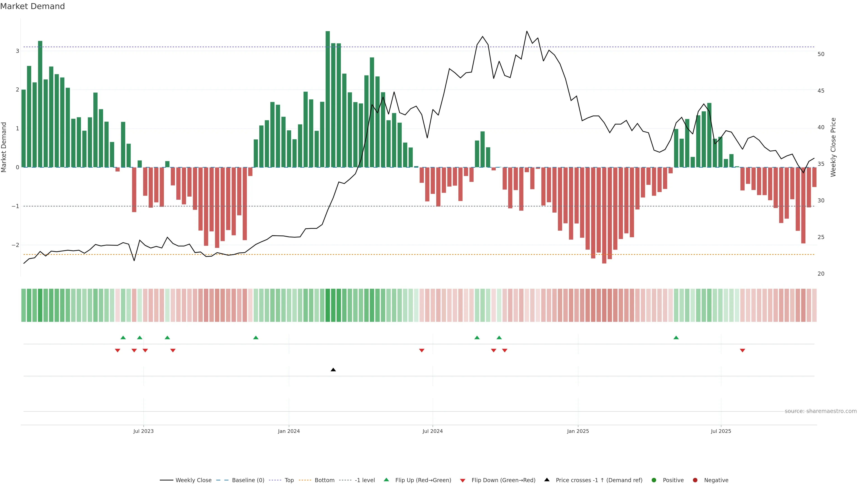Click green flip-up marker before Jan 2024
This screenshot has width=868, height=488.
pyautogui.click(x=256, y=338)
